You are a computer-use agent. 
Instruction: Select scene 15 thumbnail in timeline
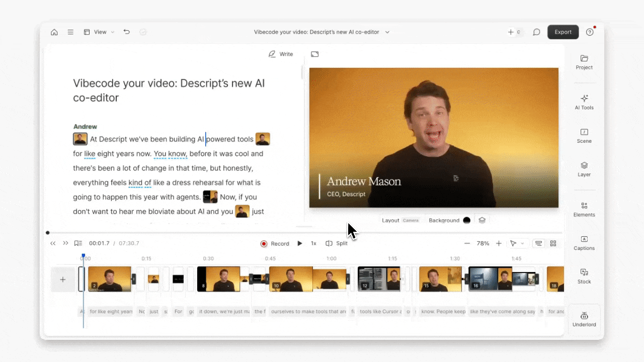coord(440,279)
